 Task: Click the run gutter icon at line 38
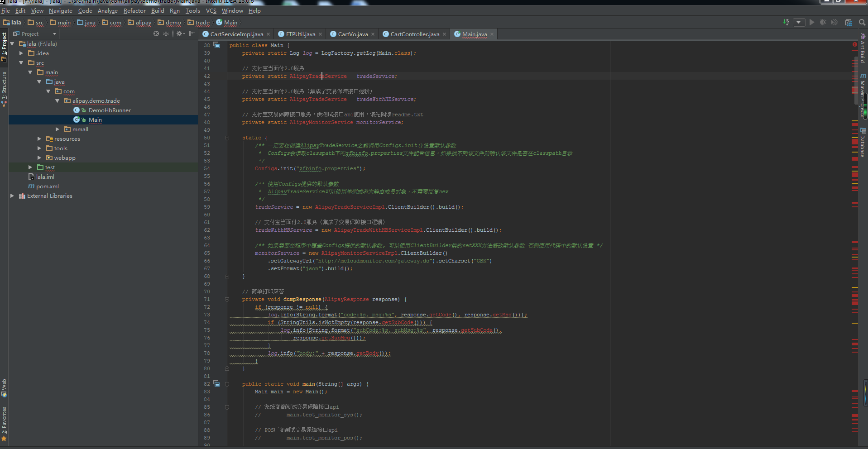click(x=217, y=45)
